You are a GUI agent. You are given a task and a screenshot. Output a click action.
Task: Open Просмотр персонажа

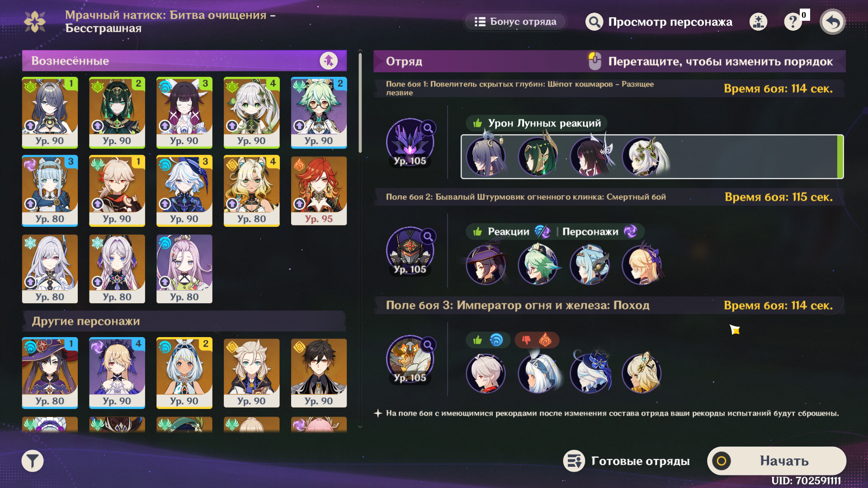[659, 22]
